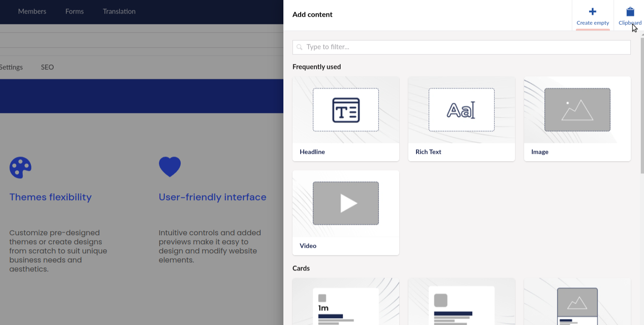
Task: Open the Forms menu item
Action: click(x=74, y=11)
